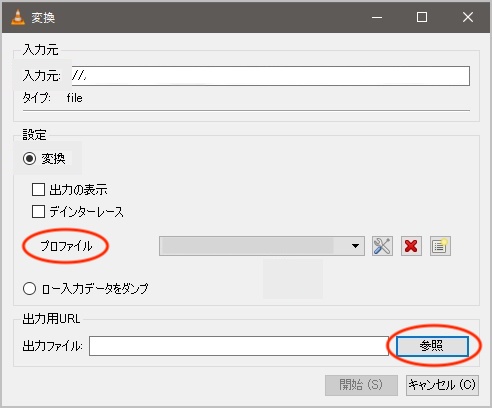
Task: Click the circled プロファイル label
Action: point(66,246)
